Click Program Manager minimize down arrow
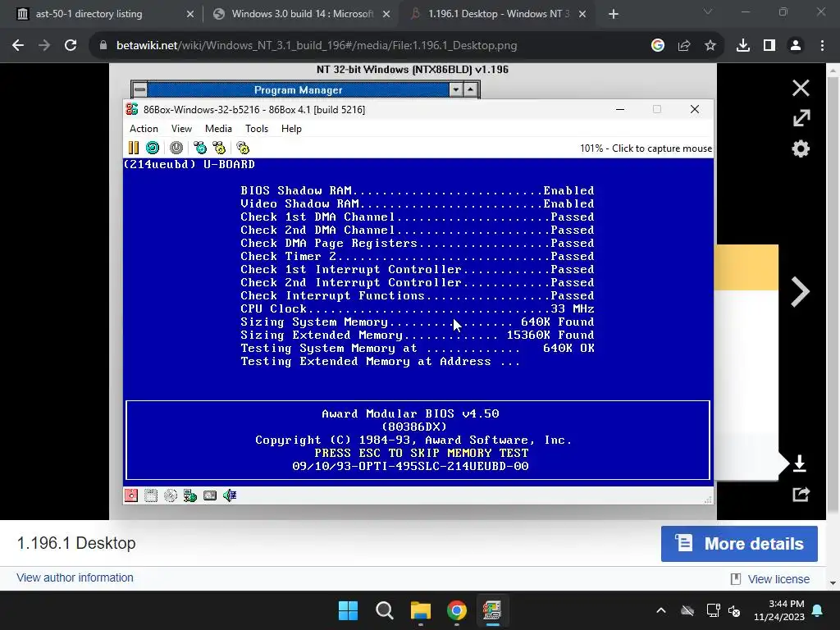This screenshot has height=630, width=840. click(456, 89)
